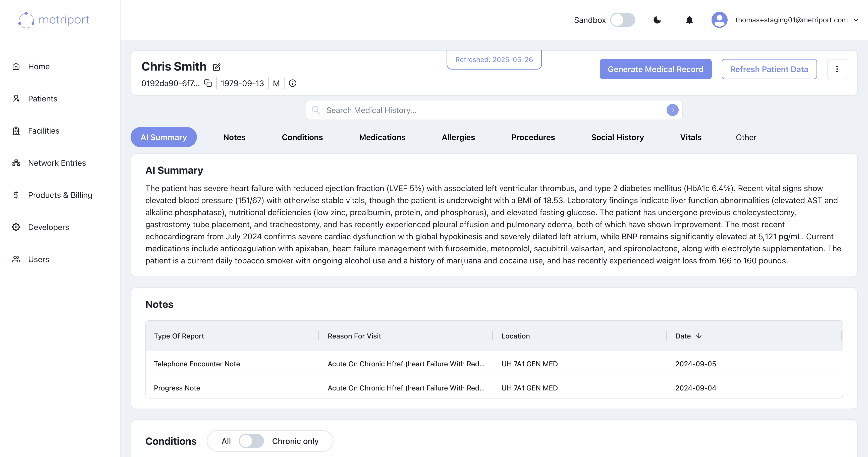Open the Telephone Encounter Note row
This screenshot has width=868, height=457.
click(x=197, y=364)
